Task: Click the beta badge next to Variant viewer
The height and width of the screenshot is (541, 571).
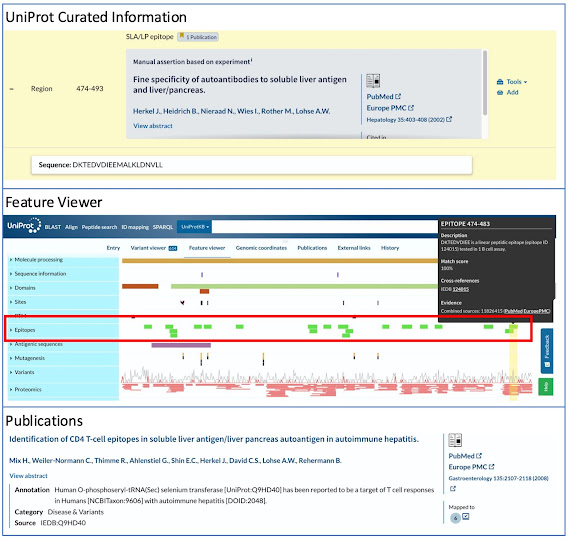Action: coord(173,248)
